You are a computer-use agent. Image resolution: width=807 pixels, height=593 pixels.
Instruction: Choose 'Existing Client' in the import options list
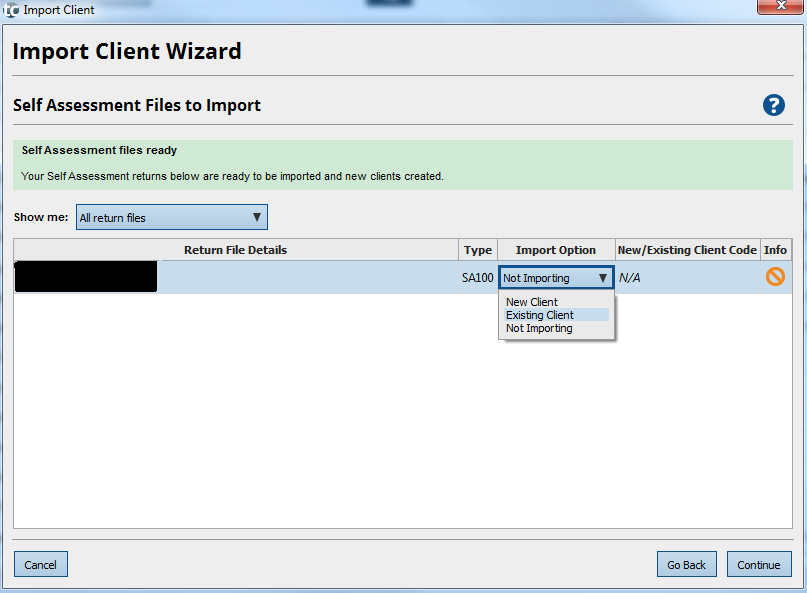coord(540,315)
